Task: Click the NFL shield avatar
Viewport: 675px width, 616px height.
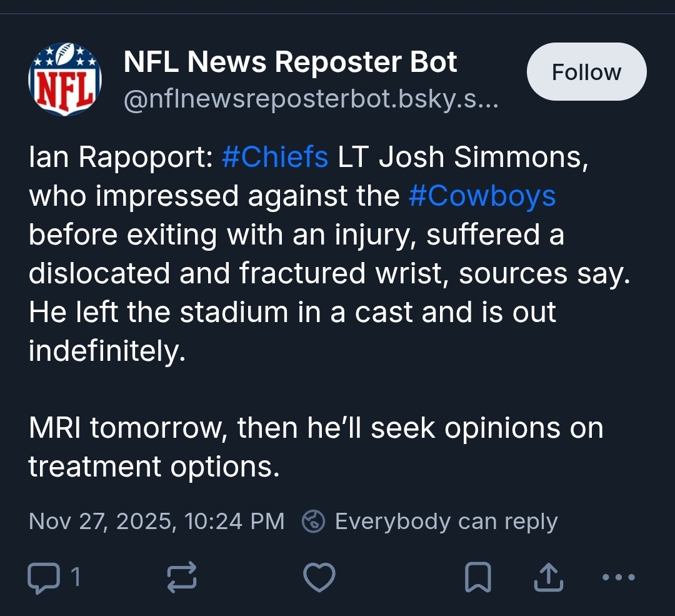Action: coord(65,79)
